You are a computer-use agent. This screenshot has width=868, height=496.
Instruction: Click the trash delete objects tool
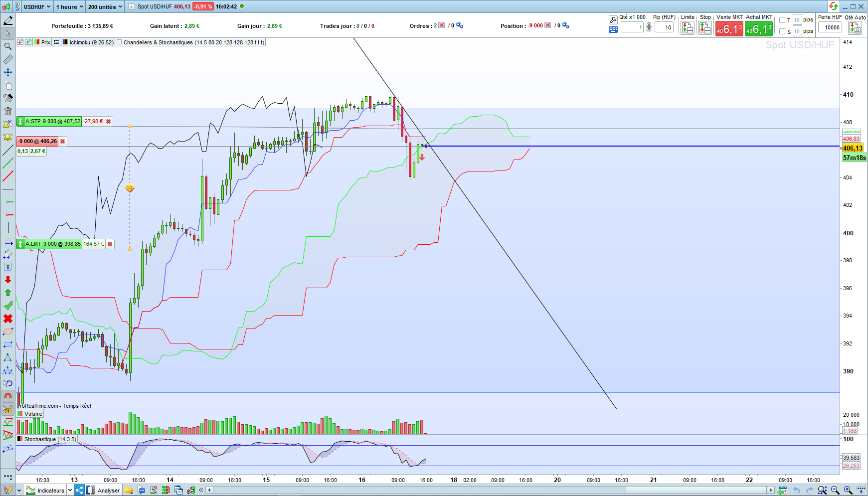pos(7,111)
